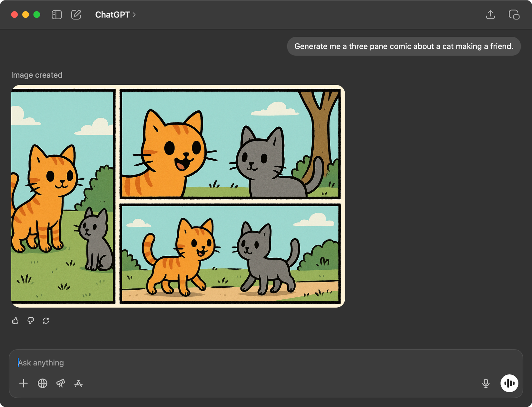532x407 pixels.
Task: Open the attachment plus icon
Action: point(23,383)
